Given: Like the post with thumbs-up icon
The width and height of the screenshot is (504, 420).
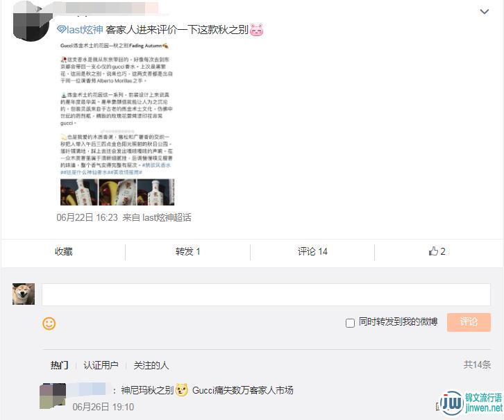Looking at the screenshot, I should click(437, 251).
